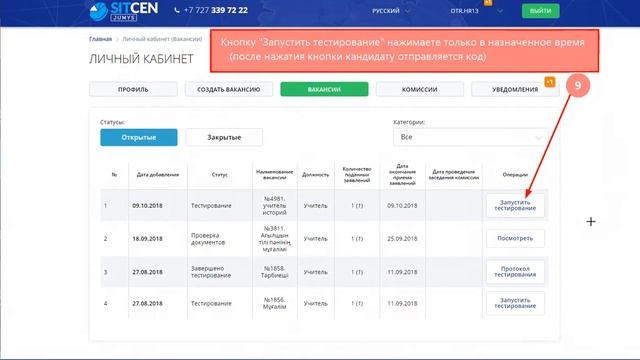
Task: Запустить тестирование for vacancy №1856
Action: 515,303
